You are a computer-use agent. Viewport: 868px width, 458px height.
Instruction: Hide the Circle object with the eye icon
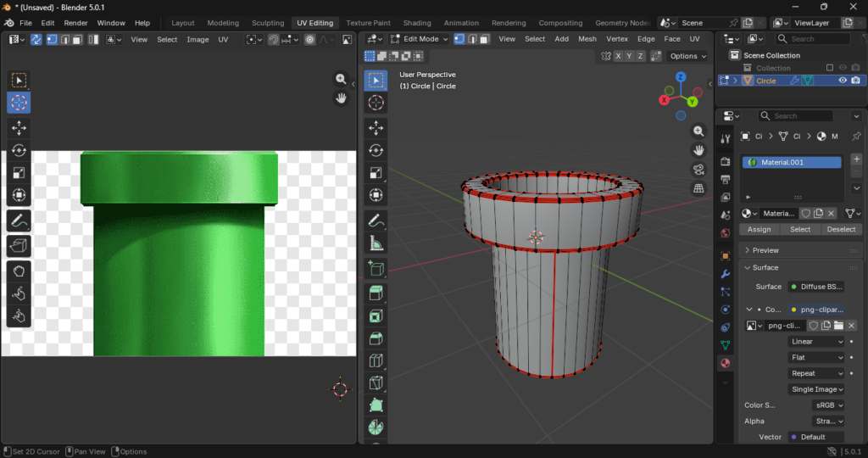[x=843, y=81]
